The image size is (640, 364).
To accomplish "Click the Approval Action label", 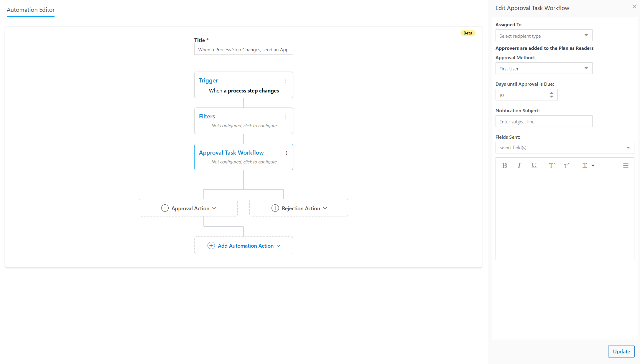I will point(190,208).
